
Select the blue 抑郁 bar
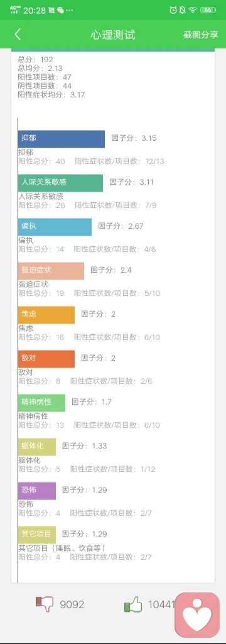pyautogui.click(x=62, y=139)
